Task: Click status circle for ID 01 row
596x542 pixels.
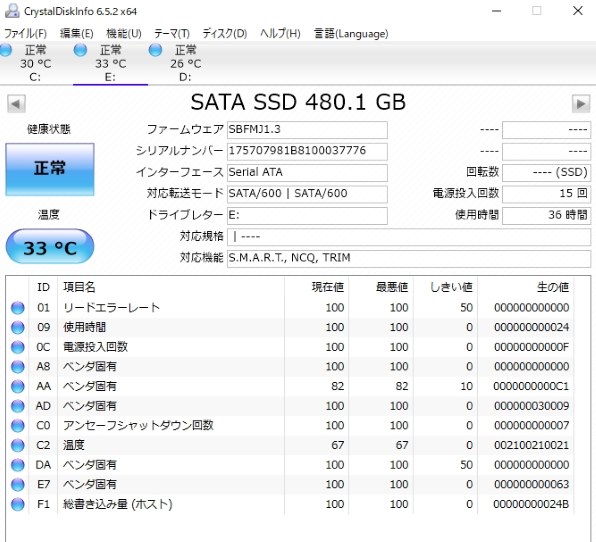Action: (x=17, y=308)
